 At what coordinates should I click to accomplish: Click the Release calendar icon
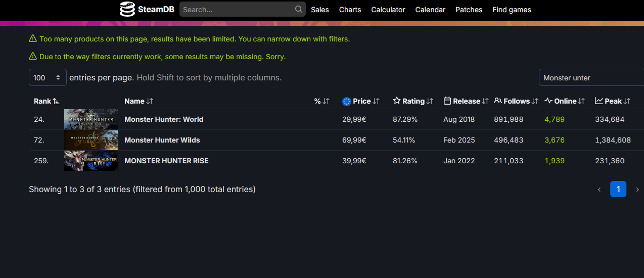(x=447, y=101)
